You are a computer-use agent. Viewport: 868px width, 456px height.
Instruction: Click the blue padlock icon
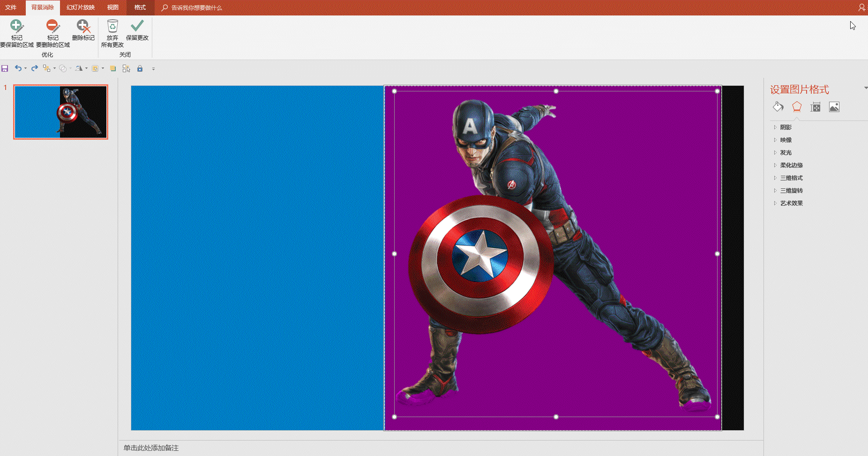tap(140, 68)
